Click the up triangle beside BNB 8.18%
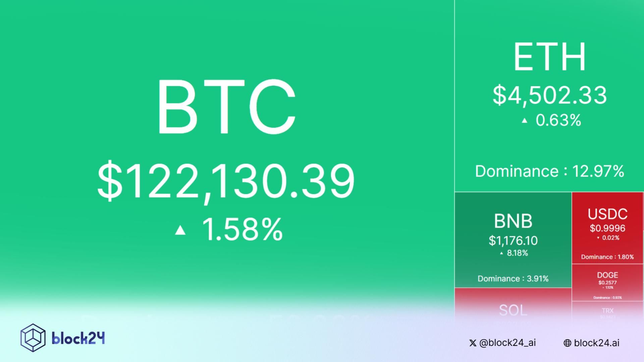644x362 pixels. click(501, 253)
